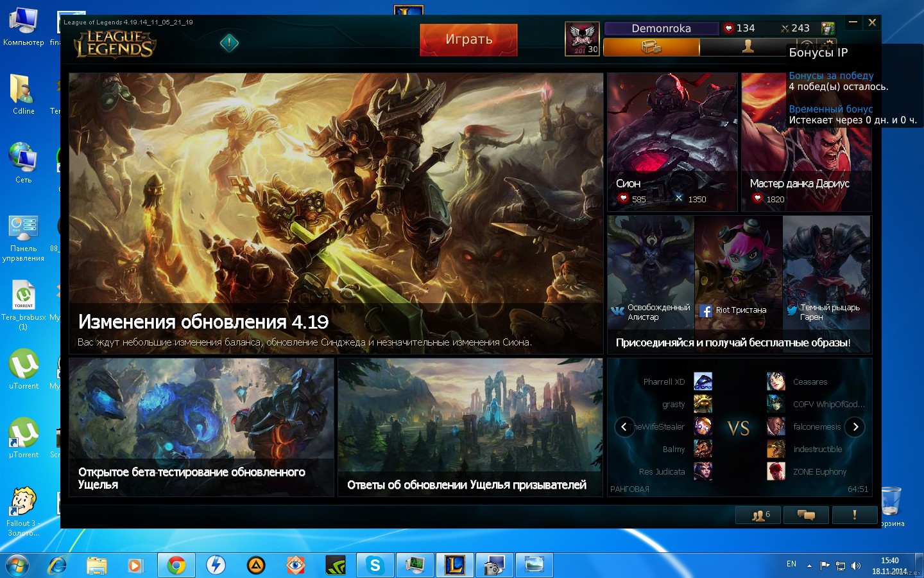
Task: Click the red Играть button
Action: 469,39
